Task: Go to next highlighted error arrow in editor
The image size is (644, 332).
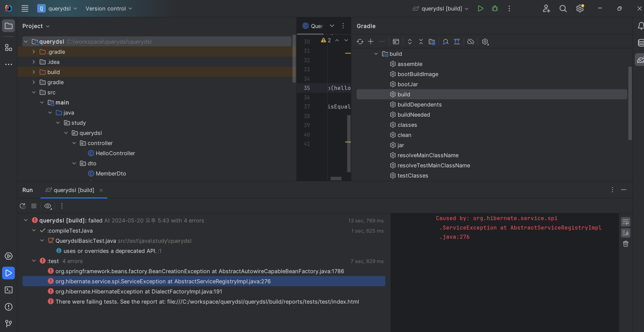Action: pos(346,40)
